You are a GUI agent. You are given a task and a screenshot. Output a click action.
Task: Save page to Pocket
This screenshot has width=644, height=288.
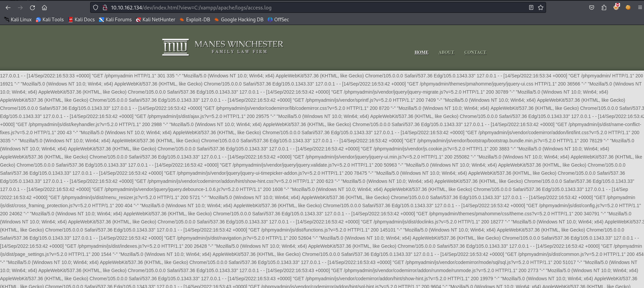pyautogui.click(x=592, y=7)
